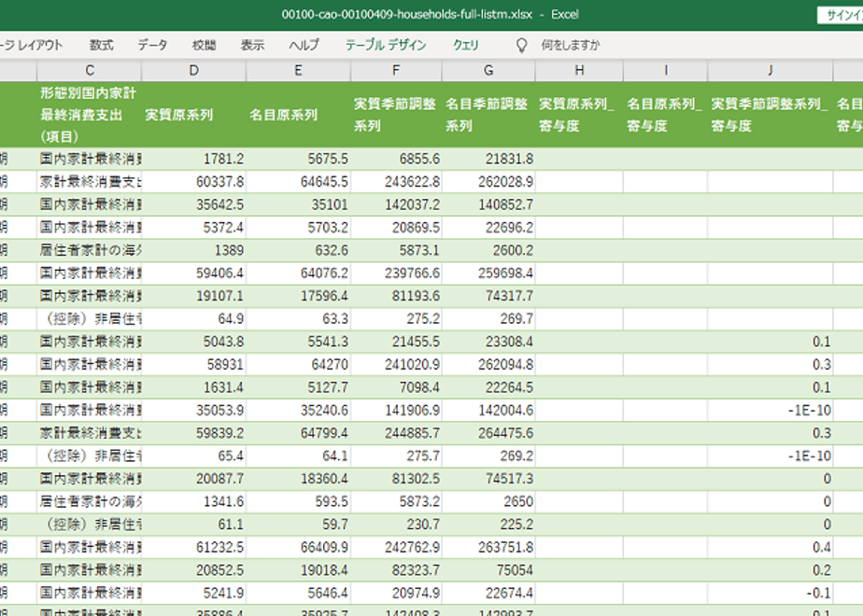Click the lightbulb Tell Me icon
This screenshot has width=863, height=616.
(x=521, y=45)
